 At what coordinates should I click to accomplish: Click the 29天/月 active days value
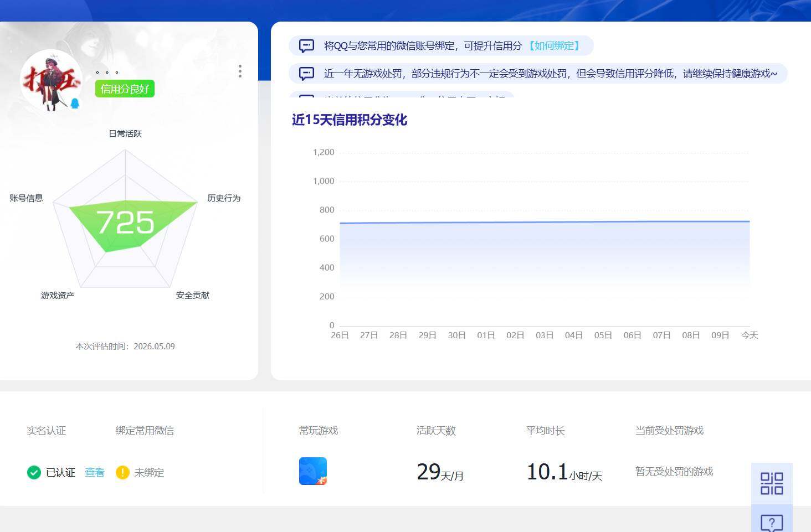440,472
